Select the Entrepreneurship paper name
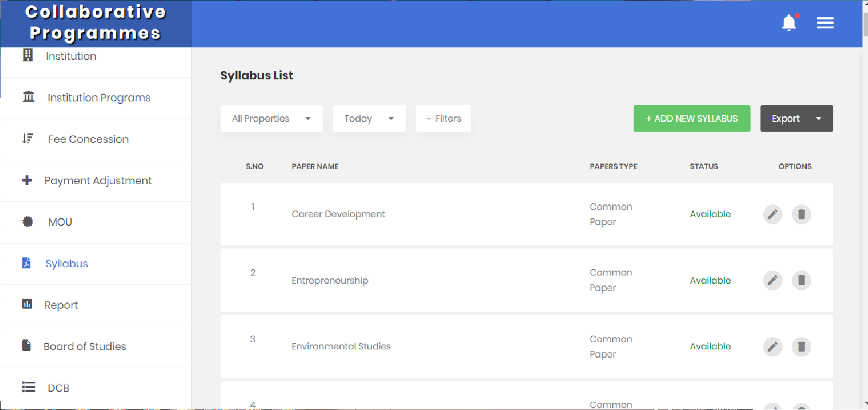 coord(330,280)
